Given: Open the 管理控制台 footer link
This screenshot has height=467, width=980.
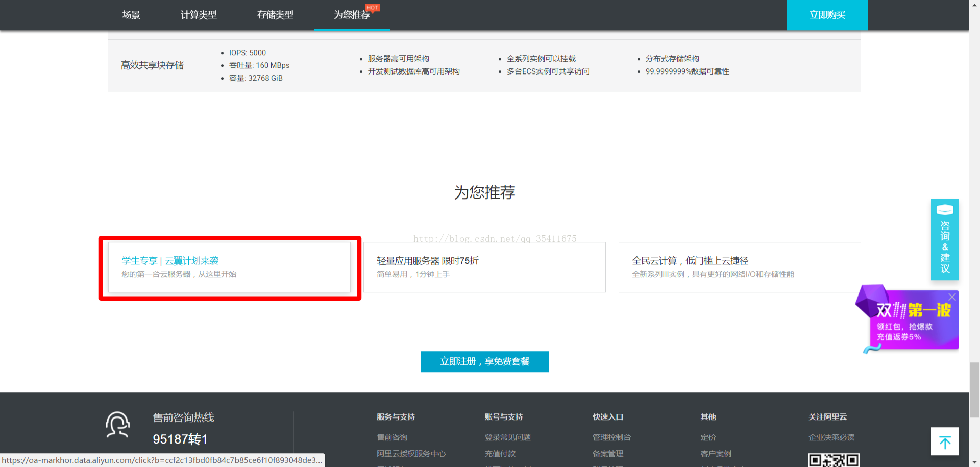Looking at the screenshot, I should (611, 437).
